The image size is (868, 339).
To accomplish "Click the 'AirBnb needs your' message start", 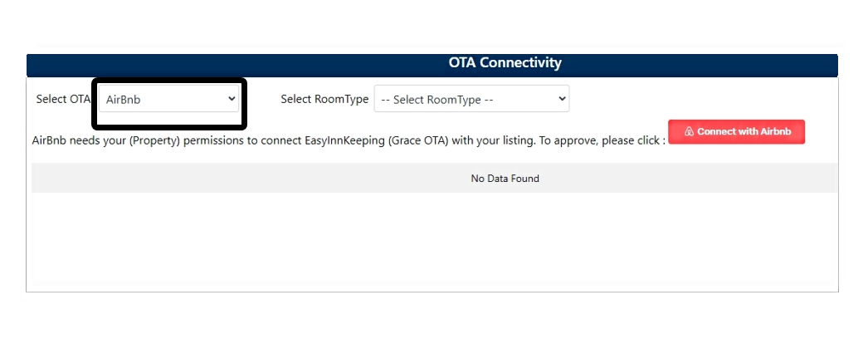I will (79, 140).
